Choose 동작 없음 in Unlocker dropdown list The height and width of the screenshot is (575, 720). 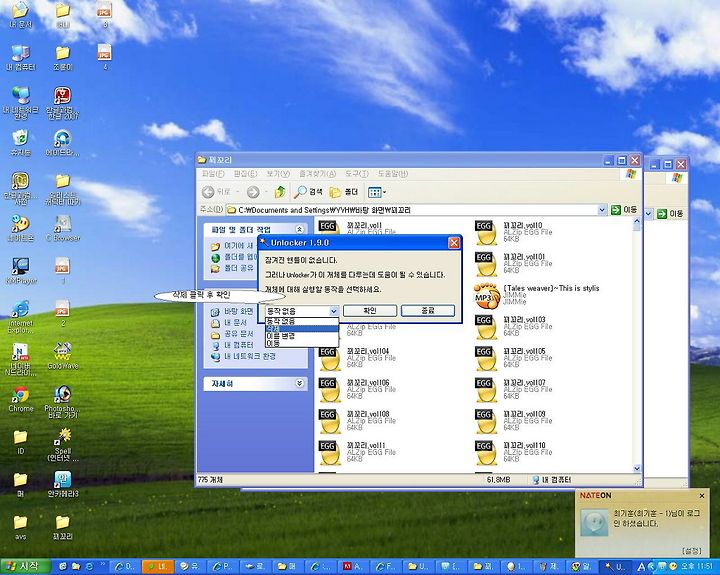point(302,321)
